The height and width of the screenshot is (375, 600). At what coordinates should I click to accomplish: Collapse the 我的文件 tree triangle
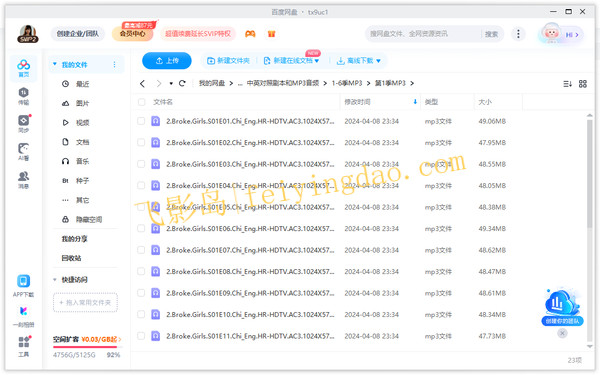point(55,64)
